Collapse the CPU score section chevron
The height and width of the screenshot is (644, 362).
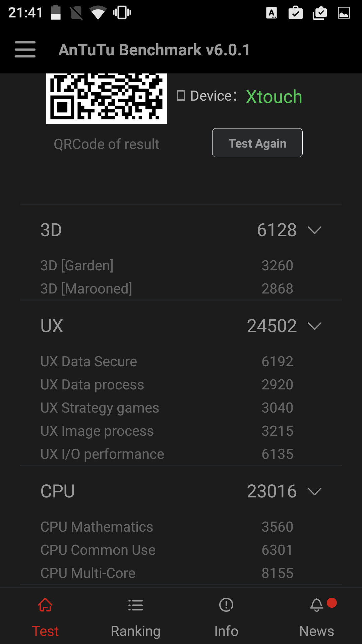click(x=314, y=491)
